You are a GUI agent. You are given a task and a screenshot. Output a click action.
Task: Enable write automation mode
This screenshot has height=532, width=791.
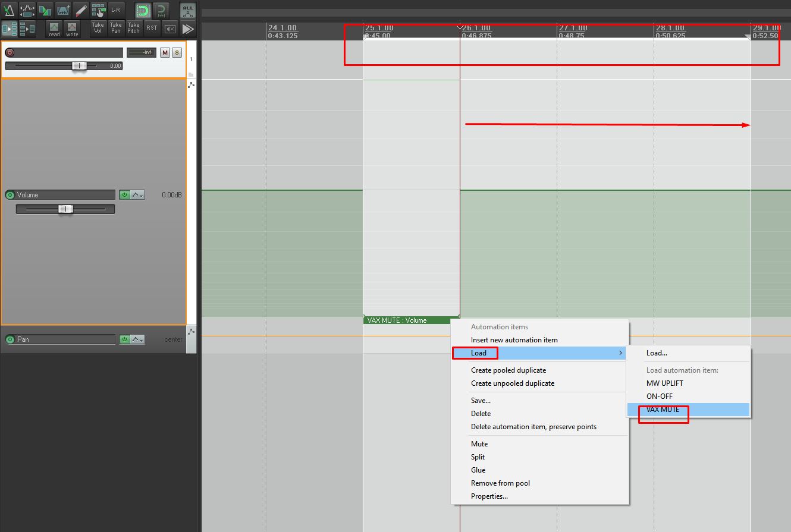72,29
